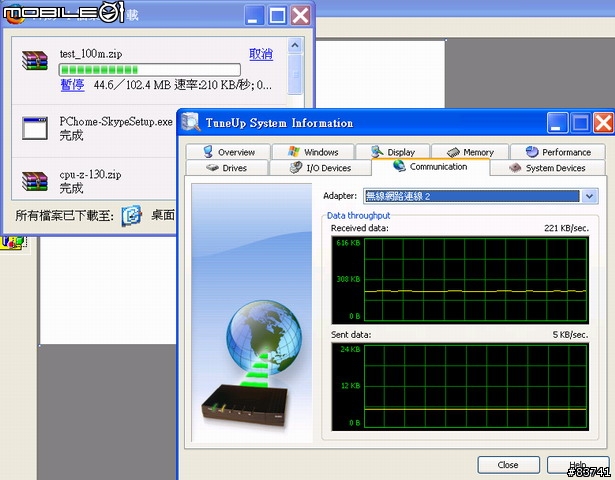Screen dimensions: 615x480
Task: Click the Communication tab
Action: (x=430, y=167)
